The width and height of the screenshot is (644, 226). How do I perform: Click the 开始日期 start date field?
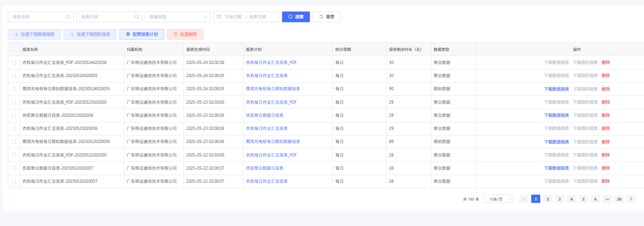(x=233, y=17)
